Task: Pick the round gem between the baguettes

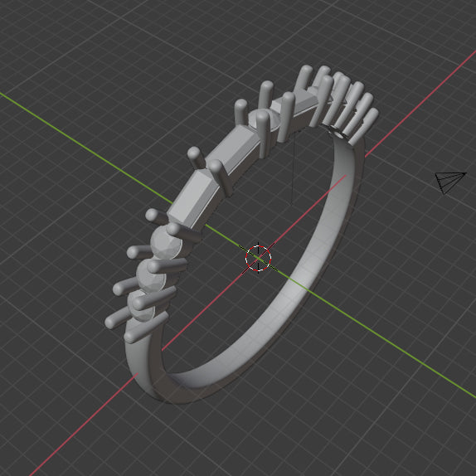Action: [264, 121]
